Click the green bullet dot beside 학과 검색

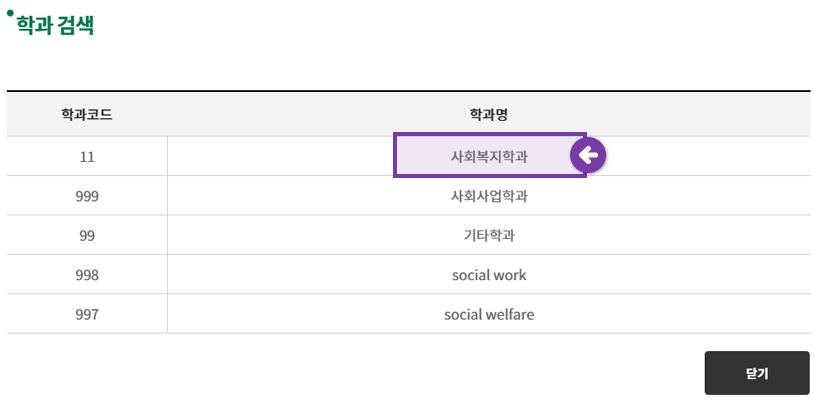click(x=10, y=14)
